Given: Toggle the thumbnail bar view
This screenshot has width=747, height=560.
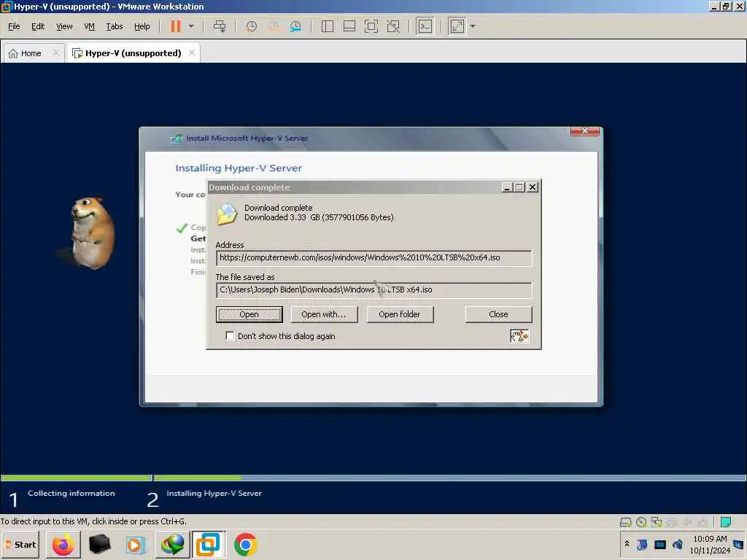Looking at the screenshot, I should (349, 26).
